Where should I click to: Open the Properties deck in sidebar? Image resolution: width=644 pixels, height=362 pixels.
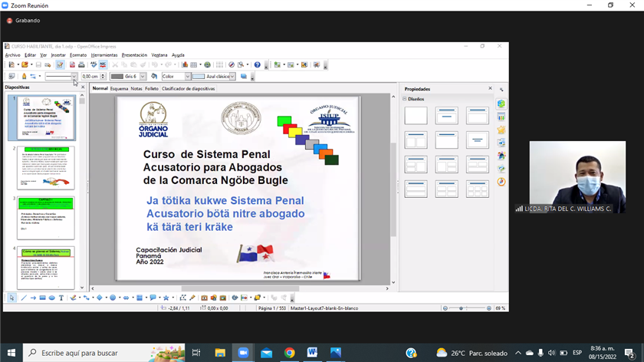click(x=501, y=104)
